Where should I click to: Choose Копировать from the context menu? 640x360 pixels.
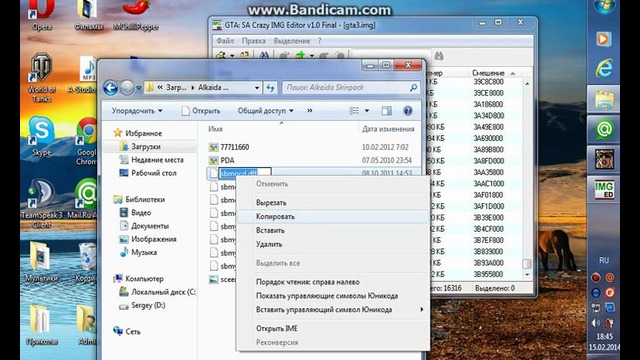333,216
